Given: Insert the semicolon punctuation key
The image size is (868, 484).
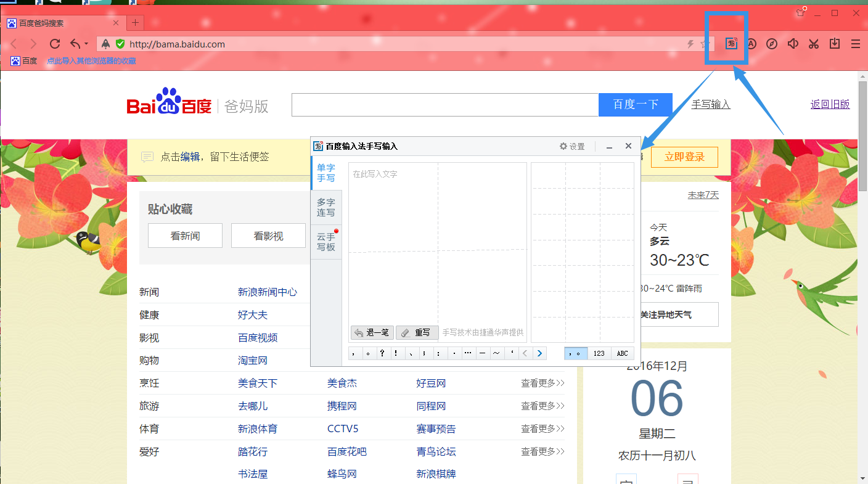Looking at the screenshot, I should click(x=424, y=353).
